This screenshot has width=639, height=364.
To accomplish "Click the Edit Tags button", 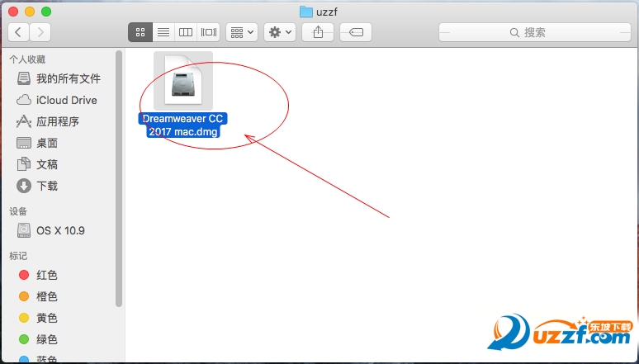I will pyautogui.click(x=355, y=32).
